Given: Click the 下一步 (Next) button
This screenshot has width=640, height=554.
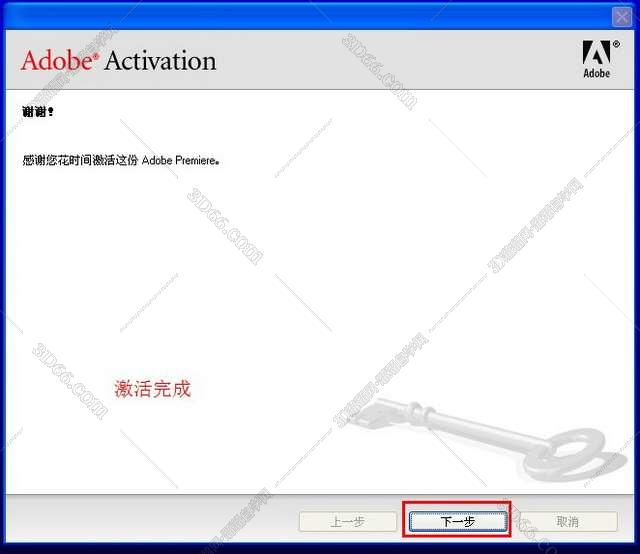Looking at the screenshot, I should [458, 521].
